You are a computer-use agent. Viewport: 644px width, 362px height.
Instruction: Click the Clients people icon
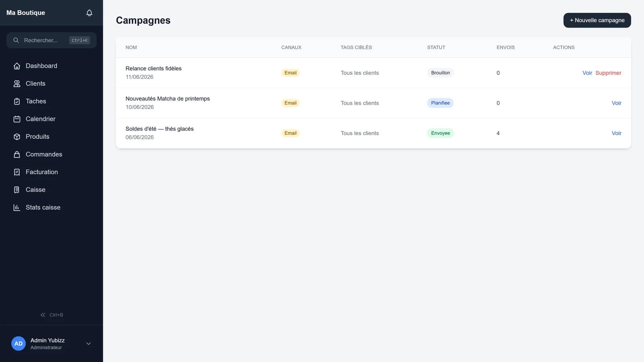coord(17,84)
